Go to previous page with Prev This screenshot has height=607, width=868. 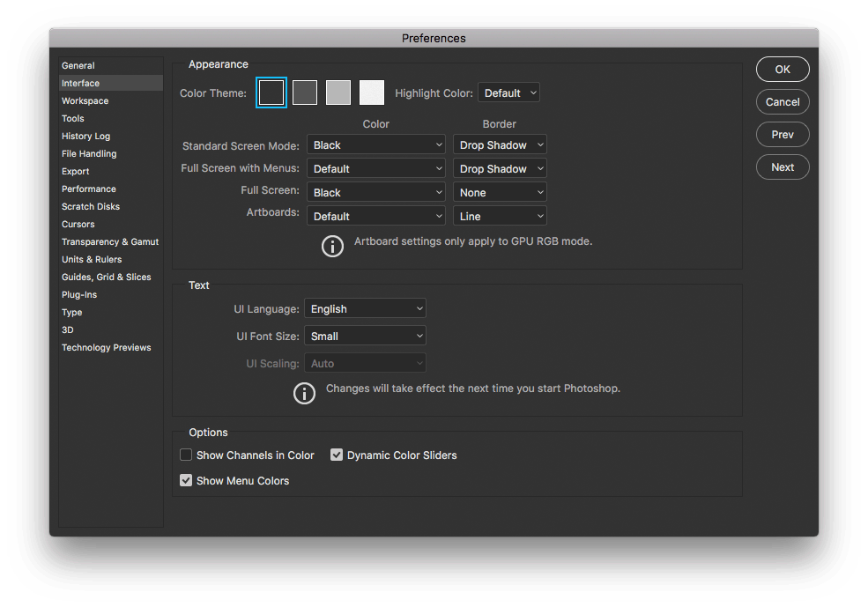pyautogui.click(x=783, y=135)
